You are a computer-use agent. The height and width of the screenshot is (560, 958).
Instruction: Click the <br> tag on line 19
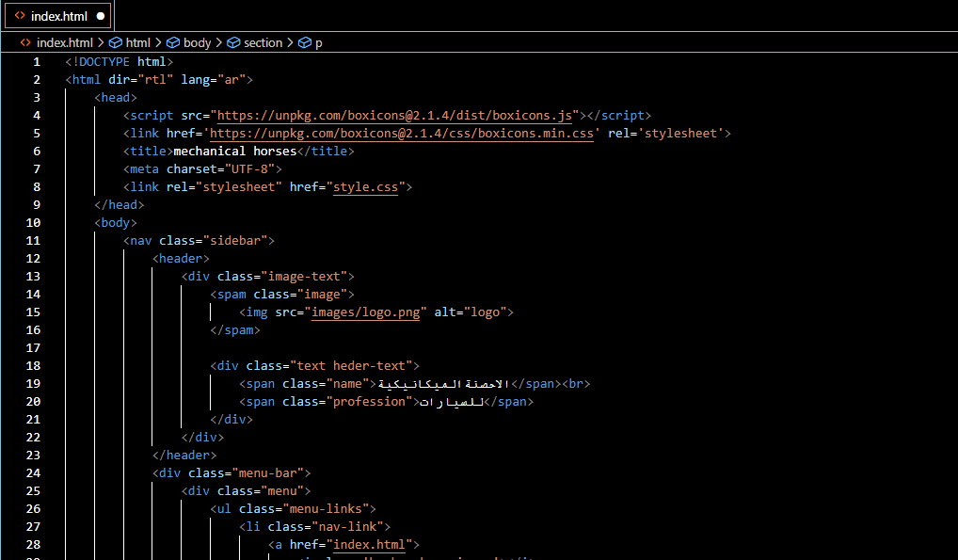(576, 384)
